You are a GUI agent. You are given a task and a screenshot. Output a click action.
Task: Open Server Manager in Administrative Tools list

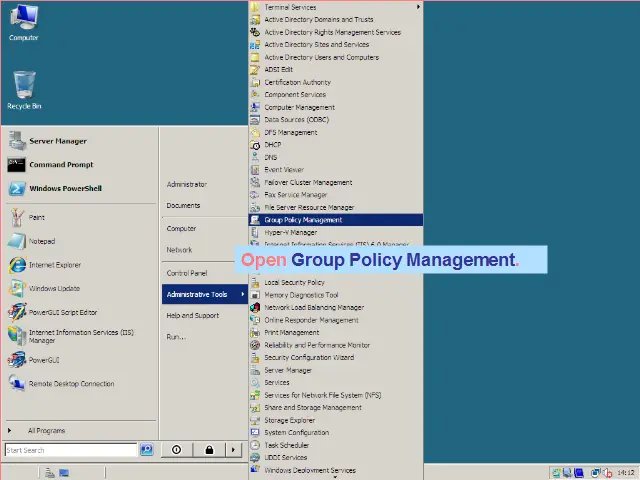(336, 370)
